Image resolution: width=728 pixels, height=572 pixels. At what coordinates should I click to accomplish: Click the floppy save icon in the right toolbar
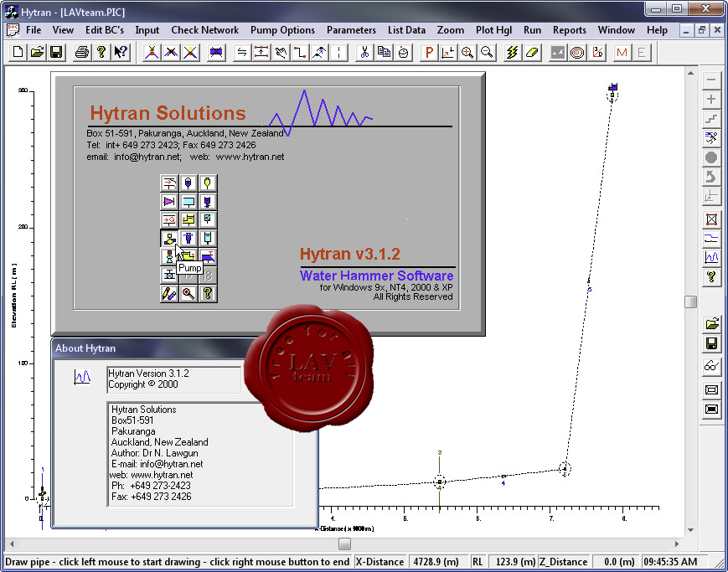pos(710,344)
